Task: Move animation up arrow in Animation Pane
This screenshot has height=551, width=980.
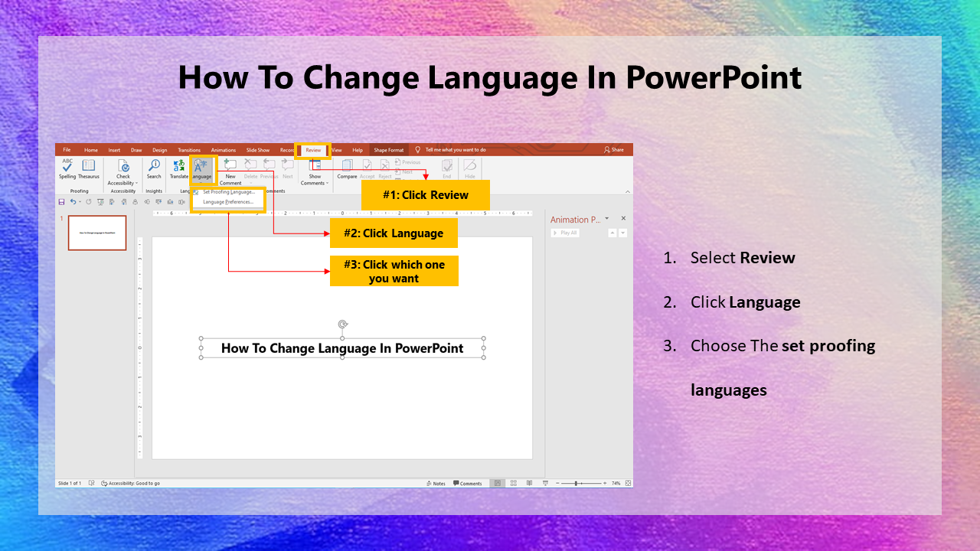Action: coord(612,233)
